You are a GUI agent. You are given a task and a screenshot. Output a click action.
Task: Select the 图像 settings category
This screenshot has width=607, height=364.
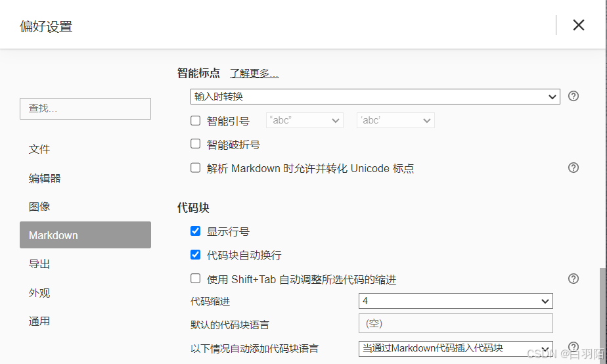click(x=85, y=206)
